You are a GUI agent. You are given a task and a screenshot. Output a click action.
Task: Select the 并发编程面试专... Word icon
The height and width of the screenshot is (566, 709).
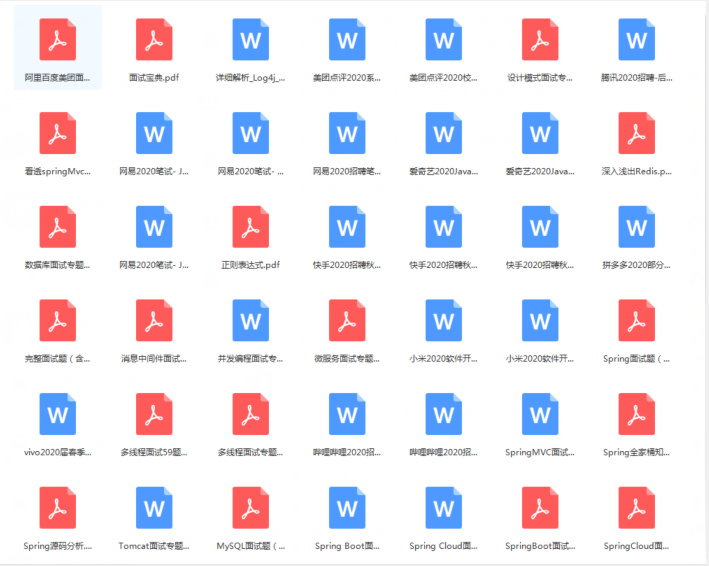(251, 320)
